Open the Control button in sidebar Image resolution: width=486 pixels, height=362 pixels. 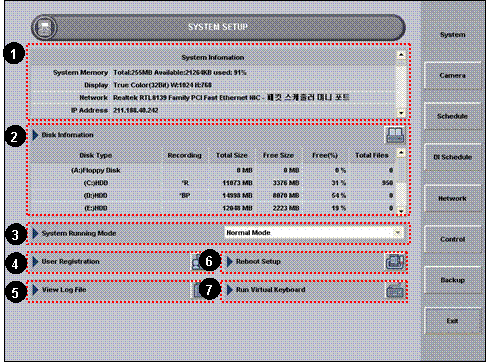(x=452, y=239)
